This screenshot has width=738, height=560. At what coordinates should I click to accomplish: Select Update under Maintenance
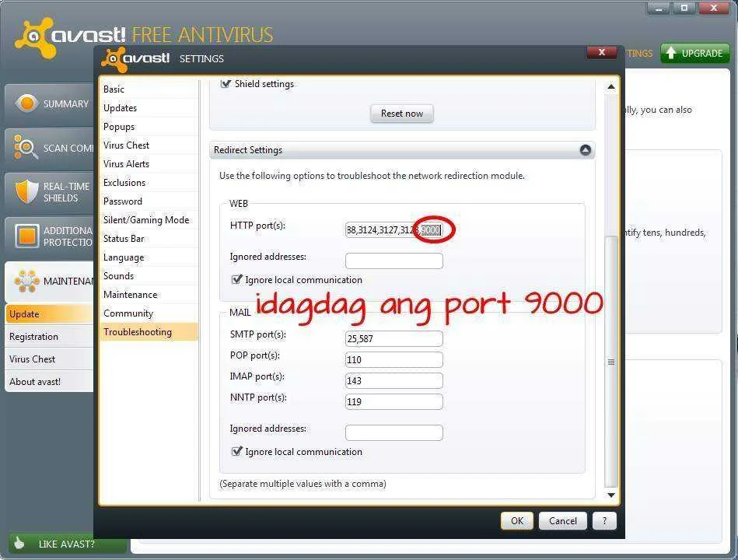tap(50, 314)
